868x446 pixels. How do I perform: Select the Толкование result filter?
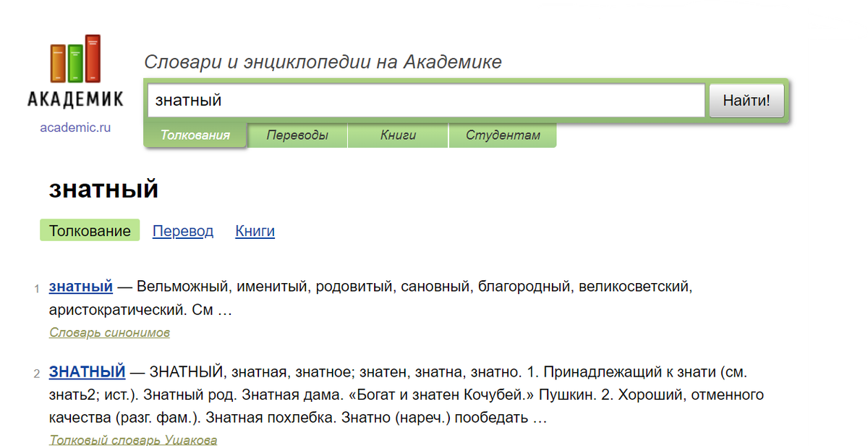tap(90, 231)
